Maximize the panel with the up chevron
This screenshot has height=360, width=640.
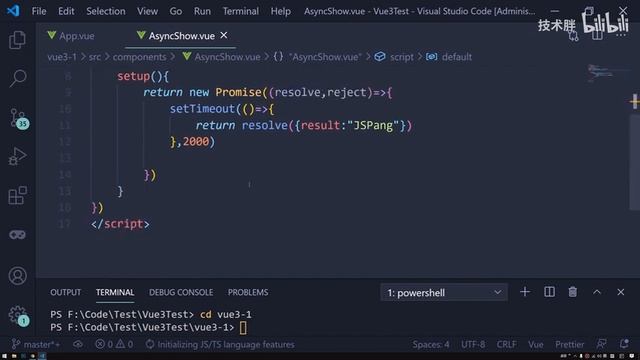coord(597,292)
